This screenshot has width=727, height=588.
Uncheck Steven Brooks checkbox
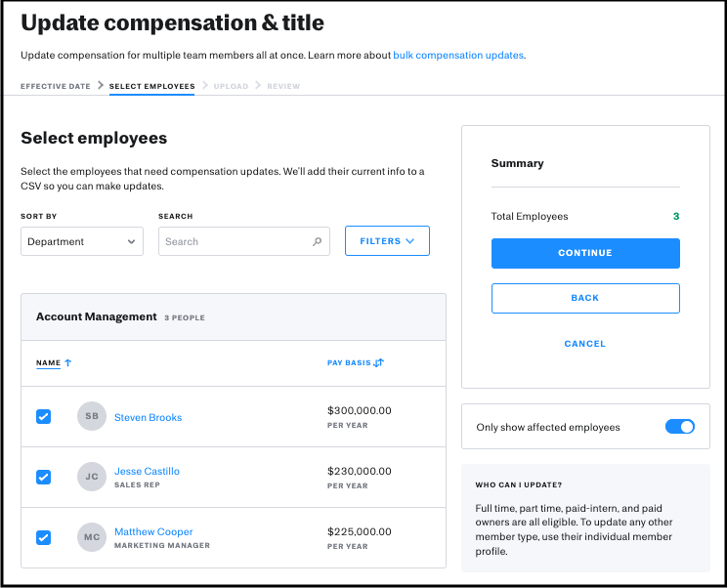[x=43, y=417]
